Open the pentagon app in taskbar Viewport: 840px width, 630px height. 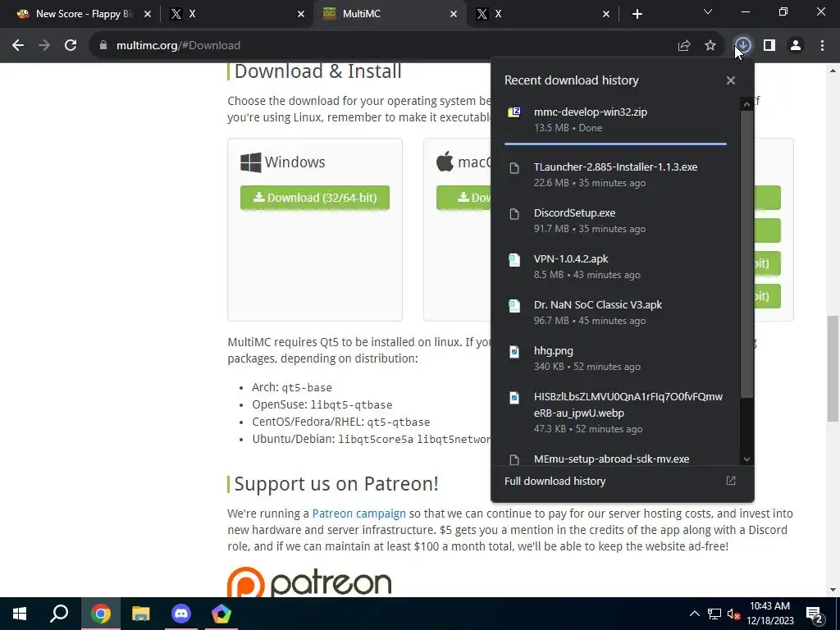[221, 614]
